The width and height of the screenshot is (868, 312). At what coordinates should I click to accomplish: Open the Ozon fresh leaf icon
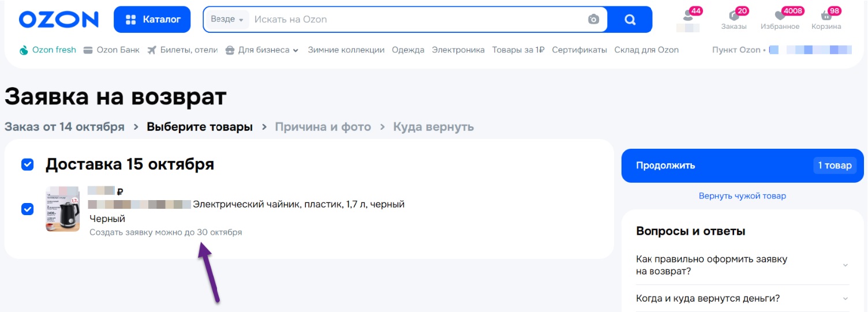point(24,51)
